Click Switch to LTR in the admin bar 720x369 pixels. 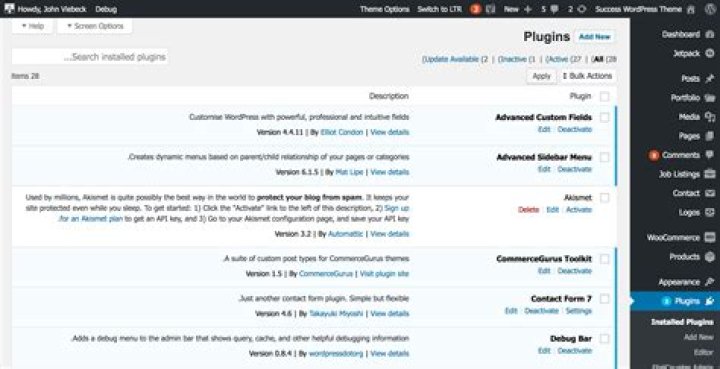point(439,9)
